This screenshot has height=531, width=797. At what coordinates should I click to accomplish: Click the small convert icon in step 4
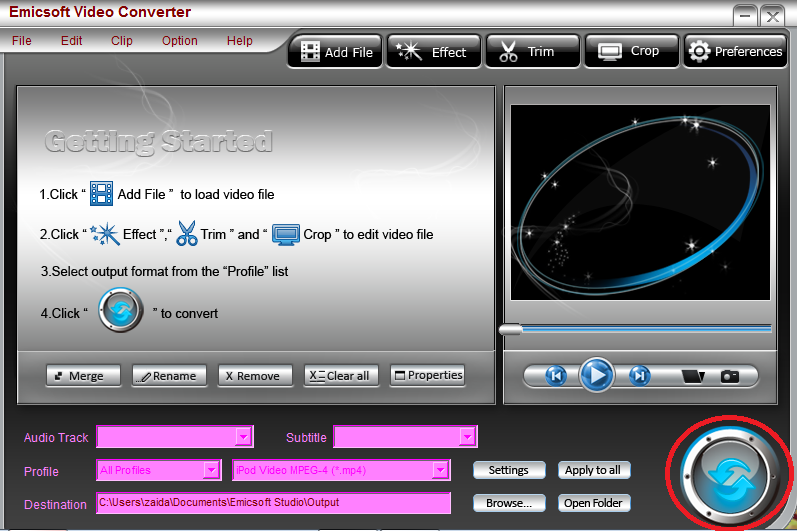pyautogui.click(x=120, y=310)
